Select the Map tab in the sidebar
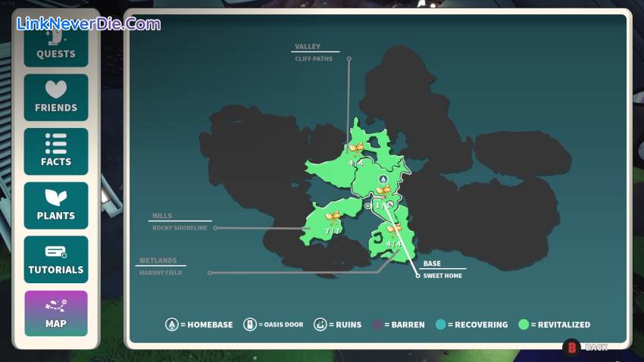Screen dimensions: 644x362 coord(56,314)
